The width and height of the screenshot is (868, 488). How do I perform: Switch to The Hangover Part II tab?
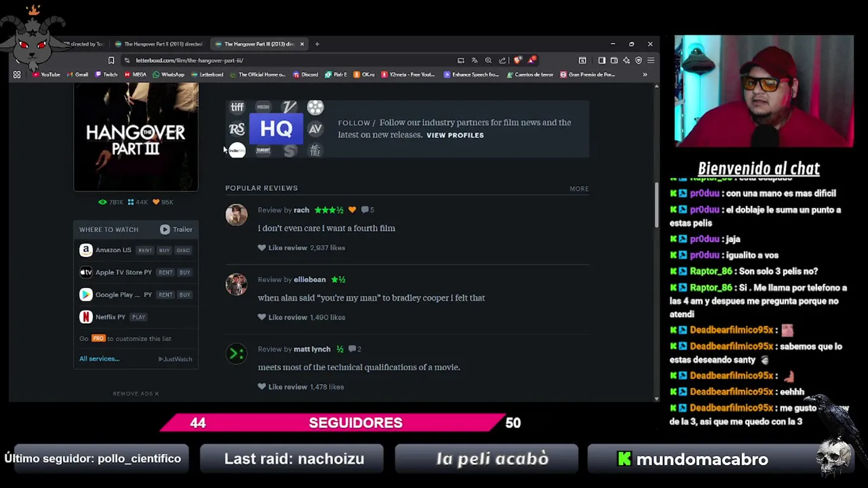tap(159, 44)
